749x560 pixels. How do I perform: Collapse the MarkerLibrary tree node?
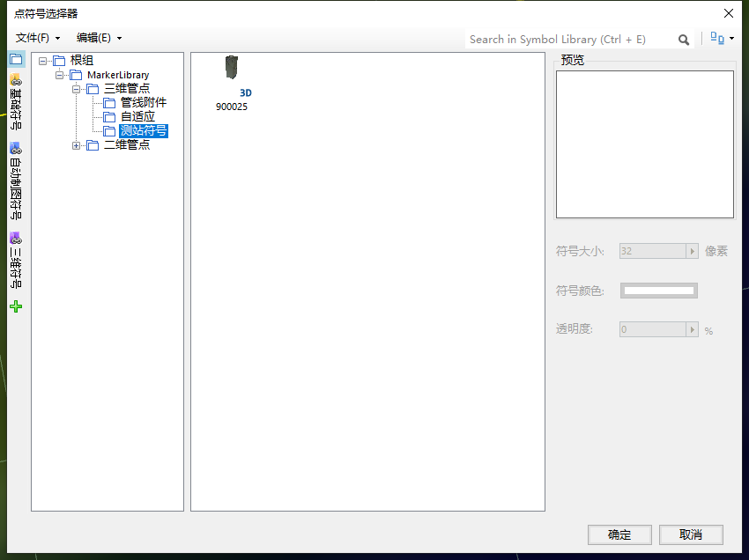(59, 75)
